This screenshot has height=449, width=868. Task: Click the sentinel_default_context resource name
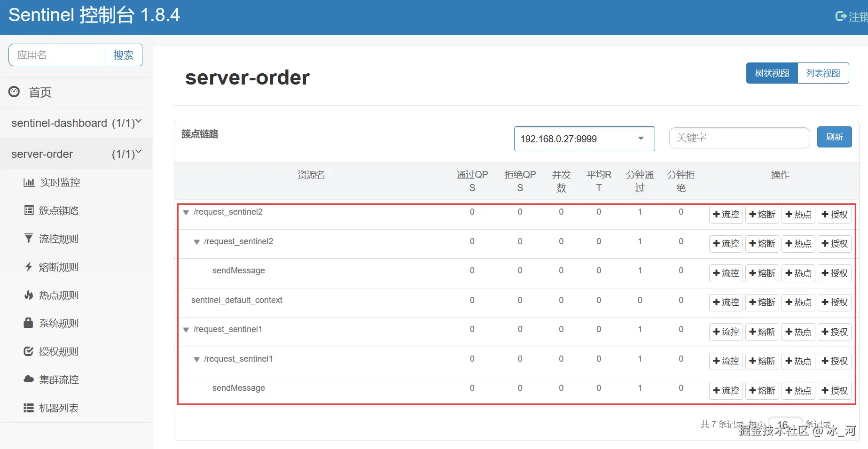237,300
